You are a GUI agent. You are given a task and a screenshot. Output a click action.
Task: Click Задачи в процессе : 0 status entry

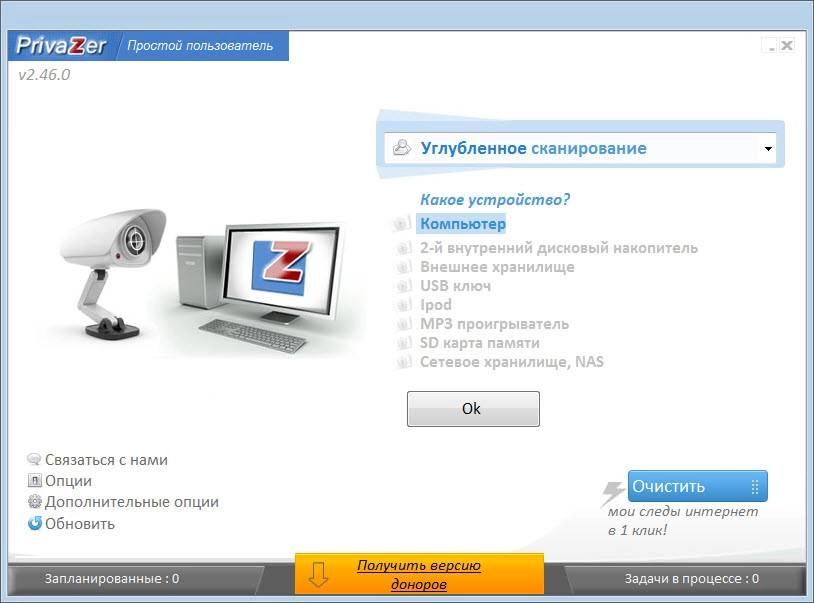tap(691, 579)
